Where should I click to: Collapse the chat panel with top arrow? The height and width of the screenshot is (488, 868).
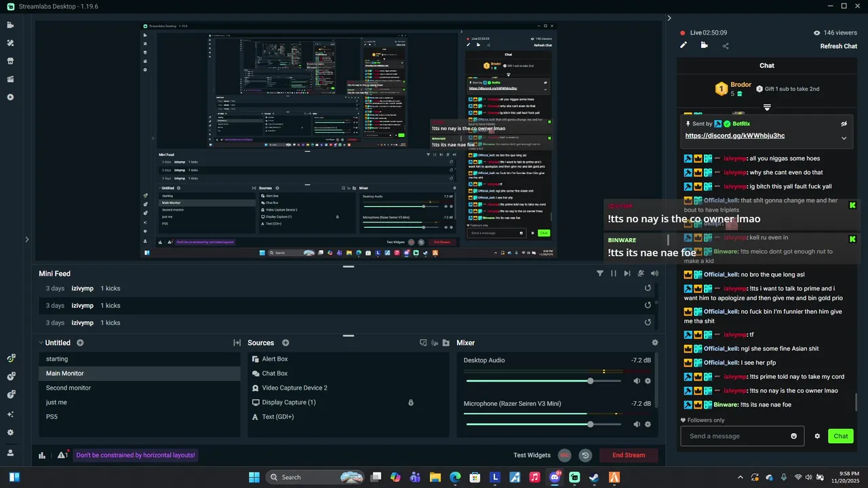coord(669,18)
